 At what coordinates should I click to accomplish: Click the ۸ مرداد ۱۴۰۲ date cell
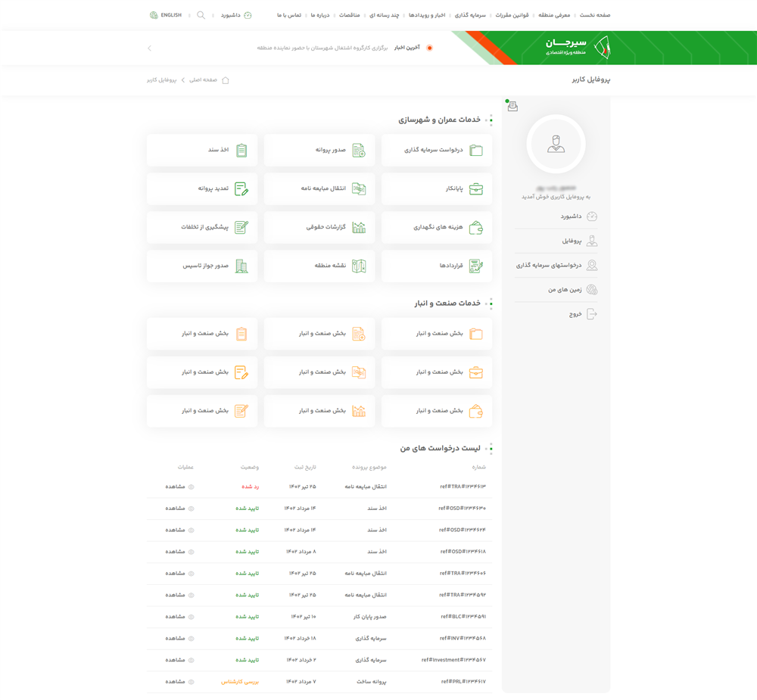point(301,552)
